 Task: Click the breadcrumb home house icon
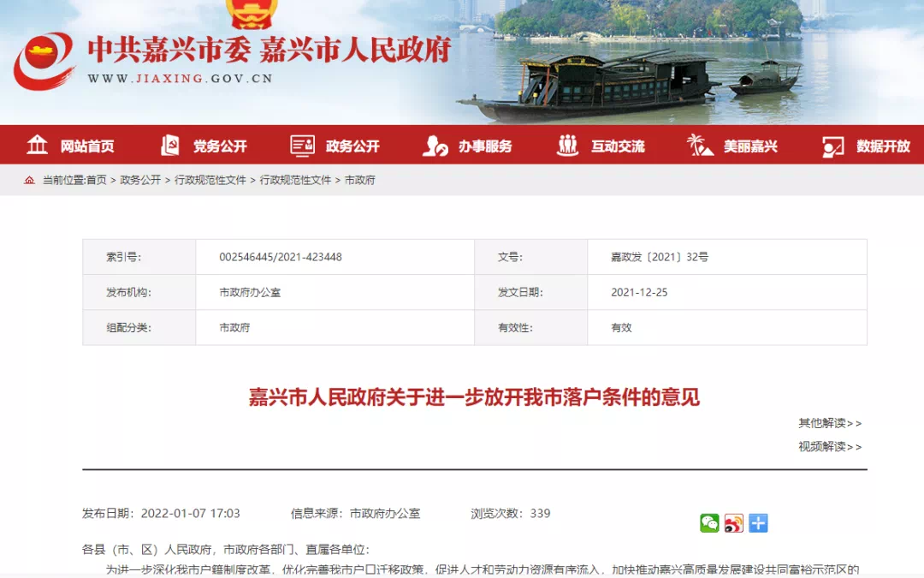pyautogui.click(x=29, y=180)
